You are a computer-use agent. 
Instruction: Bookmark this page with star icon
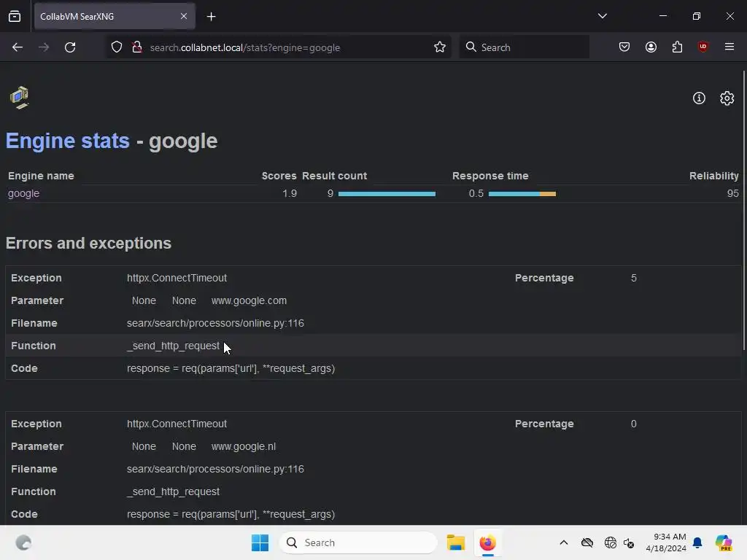point(440,47)
